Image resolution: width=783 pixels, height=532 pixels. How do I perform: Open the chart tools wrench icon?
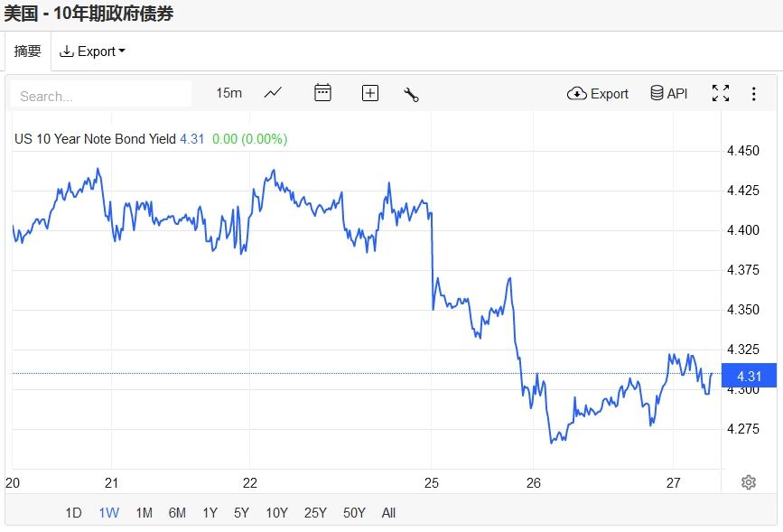click(x=411, y=94)
